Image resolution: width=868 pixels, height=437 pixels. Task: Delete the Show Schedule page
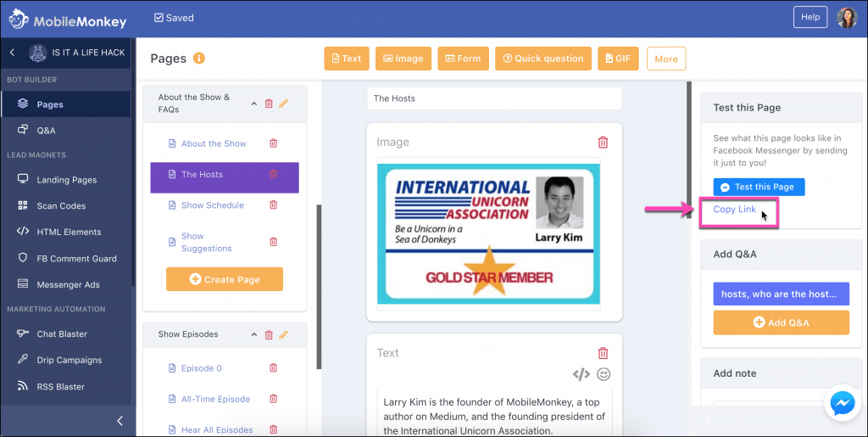click(273, 205)
